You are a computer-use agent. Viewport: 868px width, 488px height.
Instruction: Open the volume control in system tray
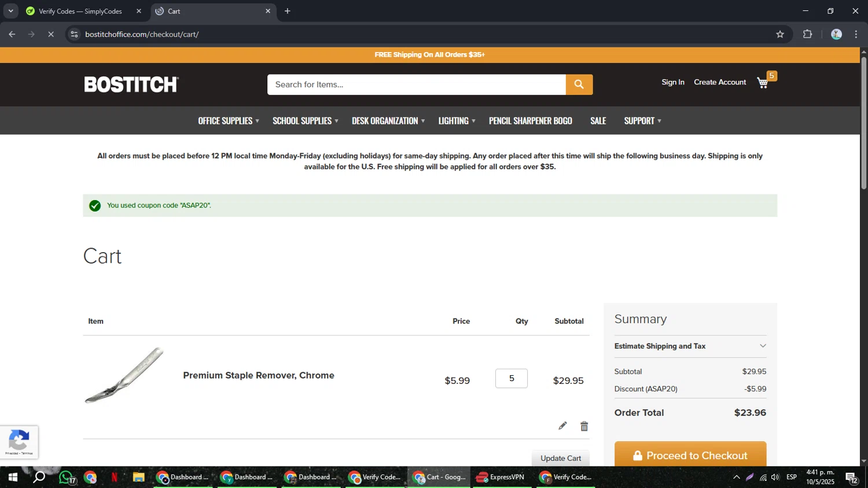[x=775, y=478]
